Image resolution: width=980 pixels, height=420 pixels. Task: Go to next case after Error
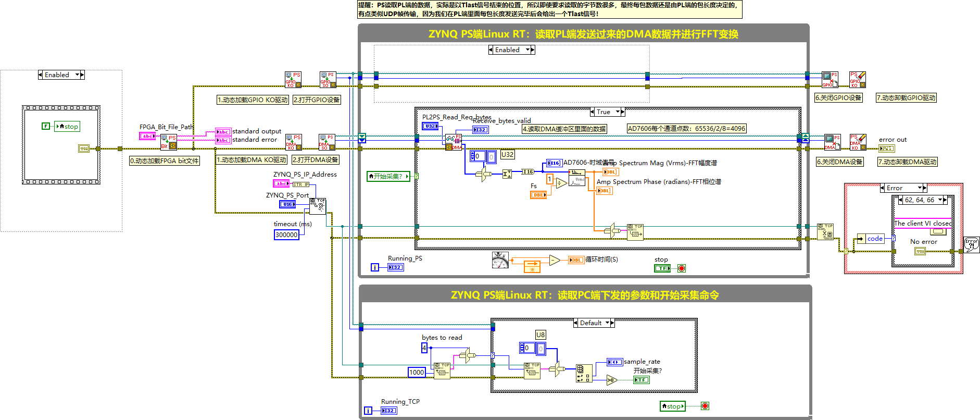[925, 188]
